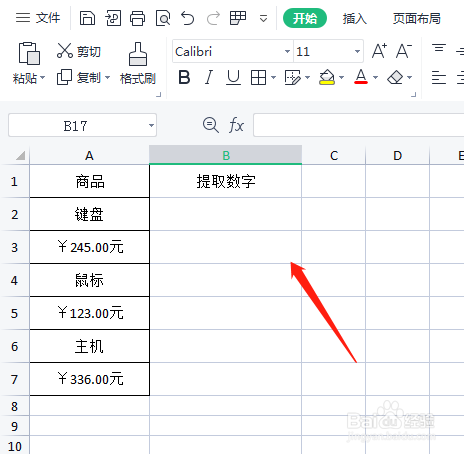Screen dimensions: 464x454
Task: Expand the 复制 dropdown arrow
Action: click(x=107, y=78)
